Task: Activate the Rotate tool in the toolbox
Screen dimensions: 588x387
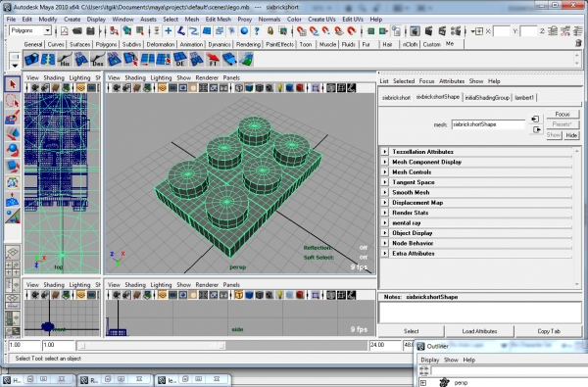Action: click(x=13, y=150)
